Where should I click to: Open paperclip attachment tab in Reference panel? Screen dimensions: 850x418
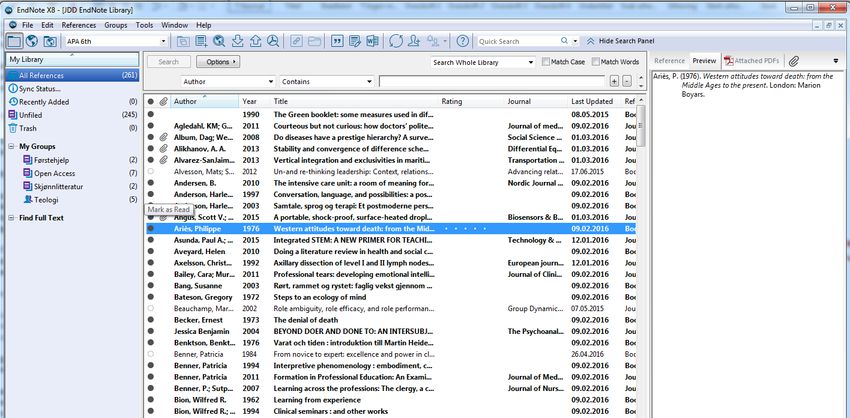click(x=794, y=61)
